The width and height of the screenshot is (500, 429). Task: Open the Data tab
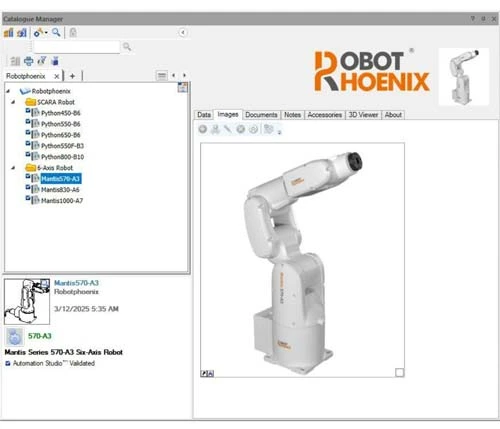[x=204, y=115]
